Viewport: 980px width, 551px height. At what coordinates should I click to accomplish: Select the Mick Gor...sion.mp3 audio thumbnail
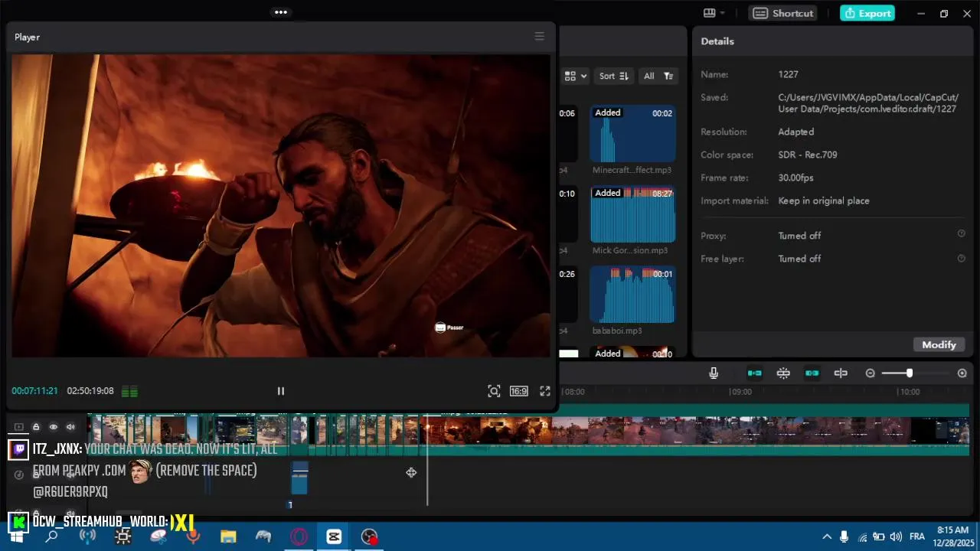click(x=632, y=214)
